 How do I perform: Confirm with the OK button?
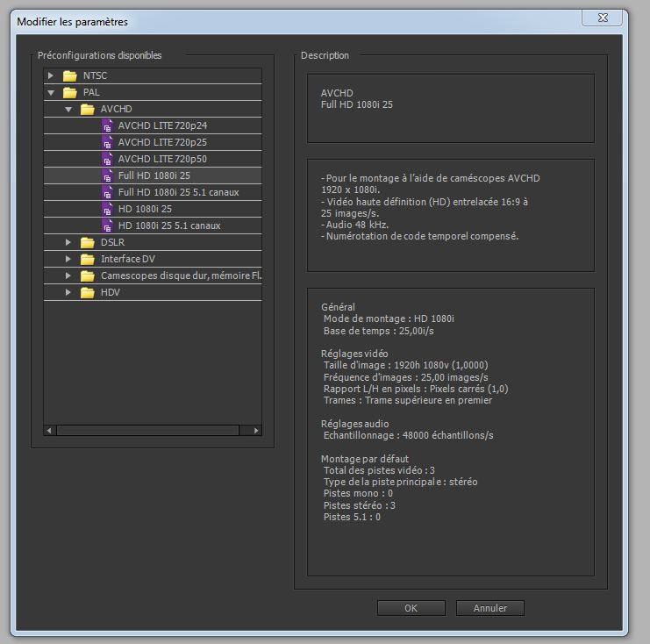click(x=411, y=608)
